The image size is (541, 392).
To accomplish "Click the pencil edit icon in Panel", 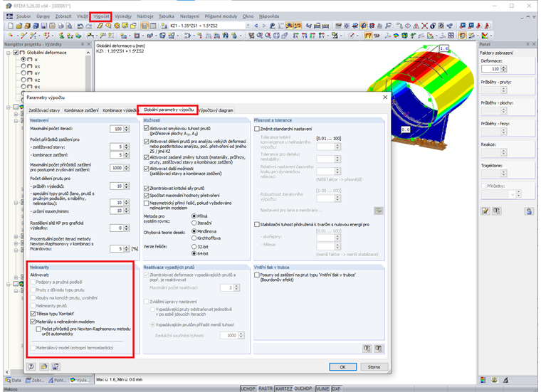I will click(x=485, y=211).
